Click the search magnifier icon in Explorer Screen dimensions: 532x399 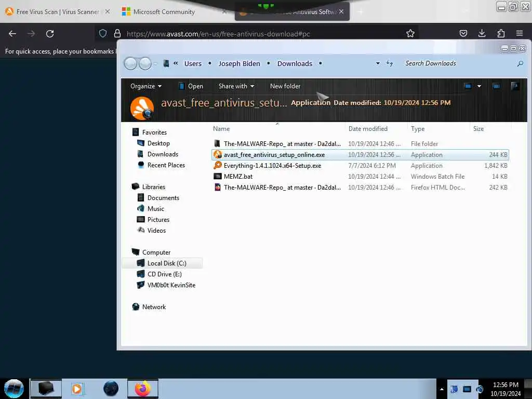[520, 63]
